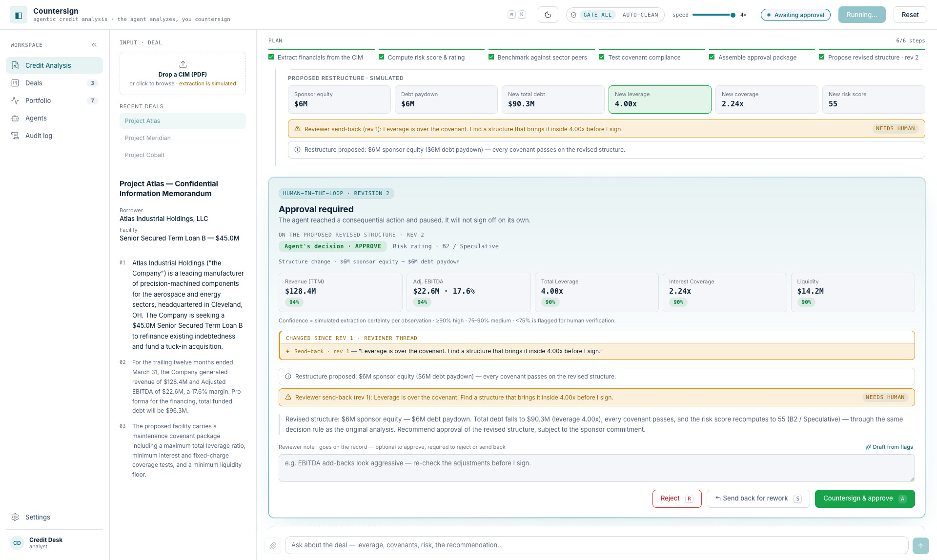This screenshot has width=937, height=560.
Task: Reset the analysis
Action: [910, 15]
